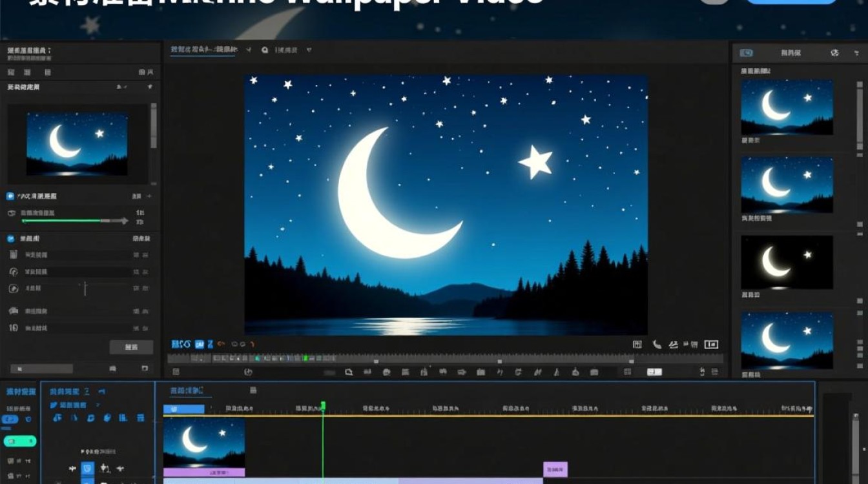
Task: Click the small purple clip label on timeline
Action: [x=555, y=469]
